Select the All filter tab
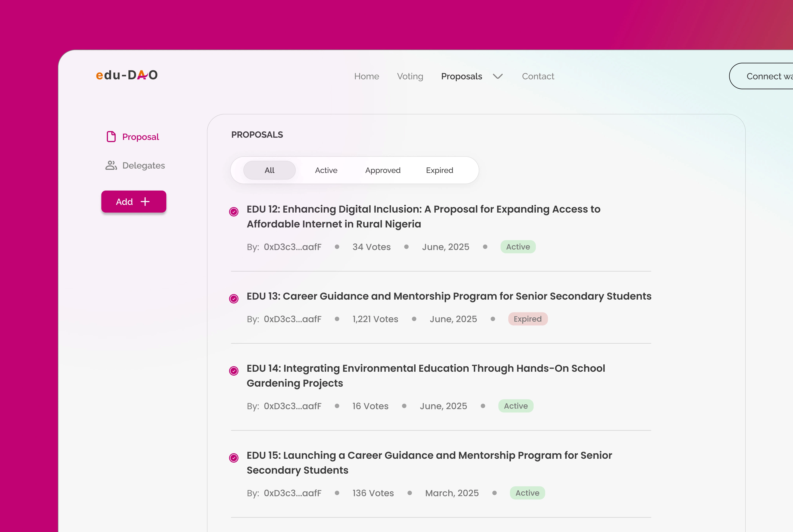The height and width of the screenshot is (532, 793). [x=269, y=170]
